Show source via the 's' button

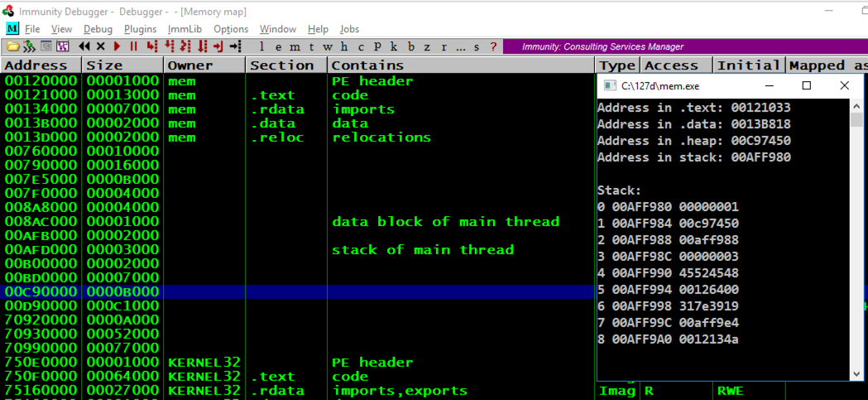pos(476,46)
